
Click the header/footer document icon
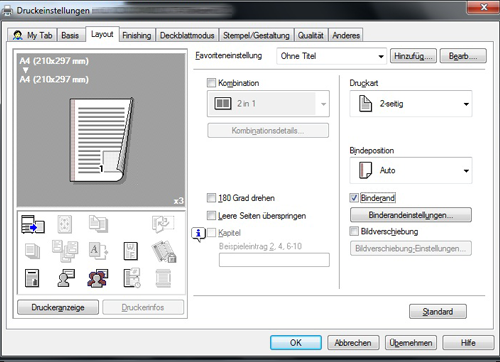click(x=32, y=278)
